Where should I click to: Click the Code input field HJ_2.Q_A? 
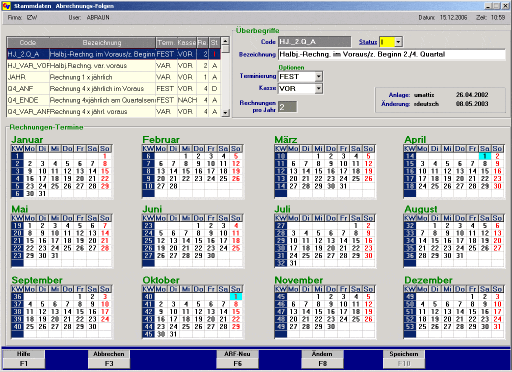click(314, 42)
